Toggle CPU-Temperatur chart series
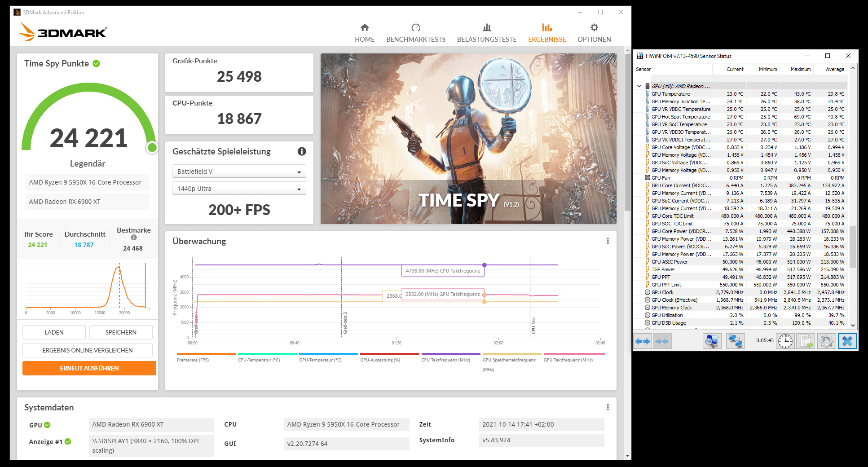Screen dimensions: 868x467 click(x=267, y=357)
